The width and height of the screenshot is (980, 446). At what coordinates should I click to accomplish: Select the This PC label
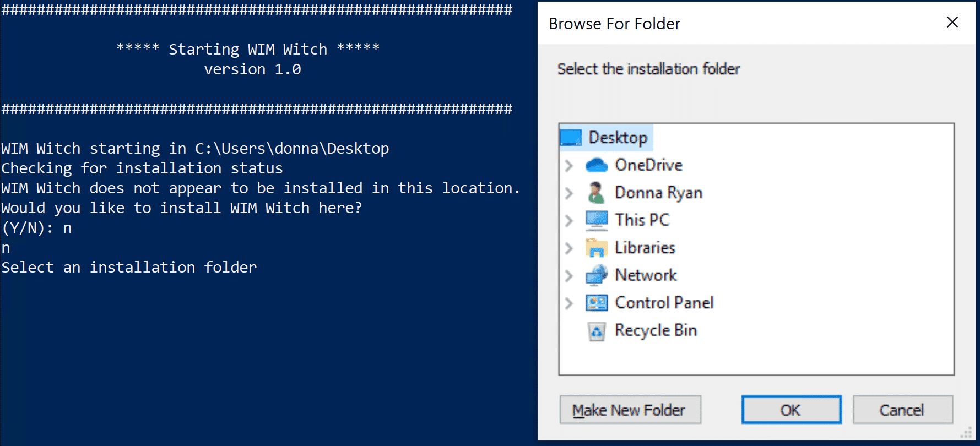[x=642, y=220]
